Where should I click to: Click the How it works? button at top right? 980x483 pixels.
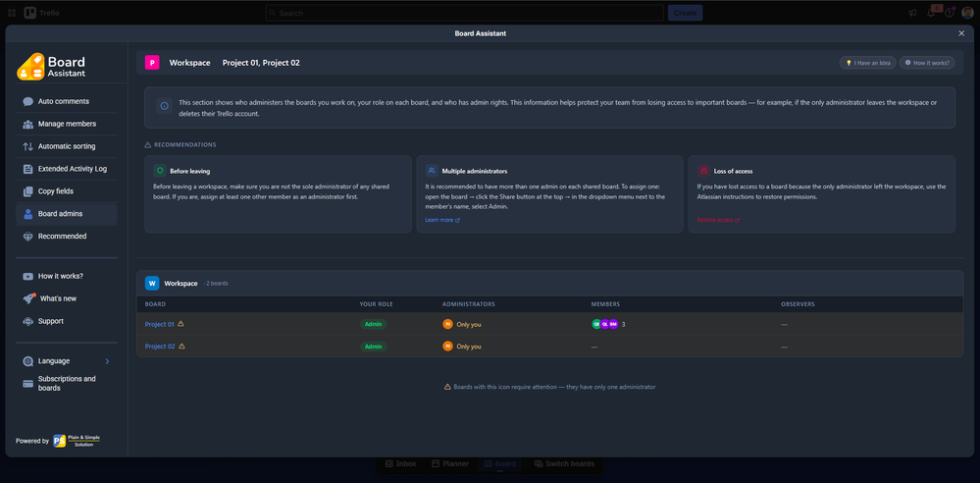coord(927,63)
